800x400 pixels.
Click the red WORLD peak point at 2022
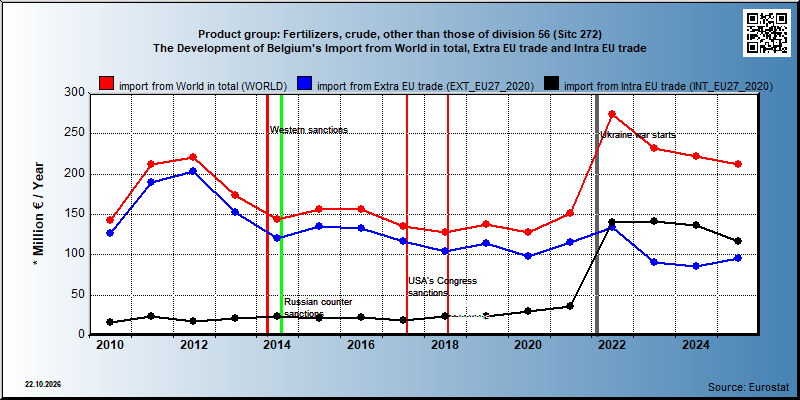612,114
